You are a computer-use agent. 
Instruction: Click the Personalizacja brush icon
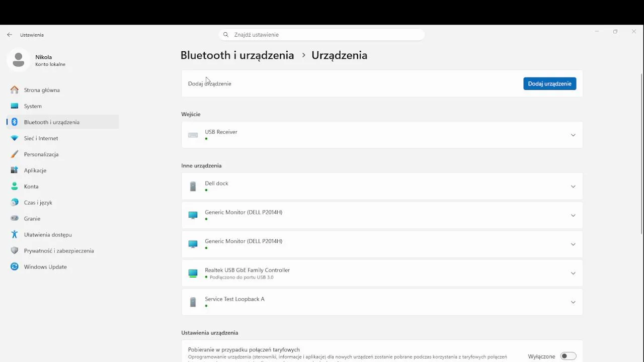(x=15, y=154)
